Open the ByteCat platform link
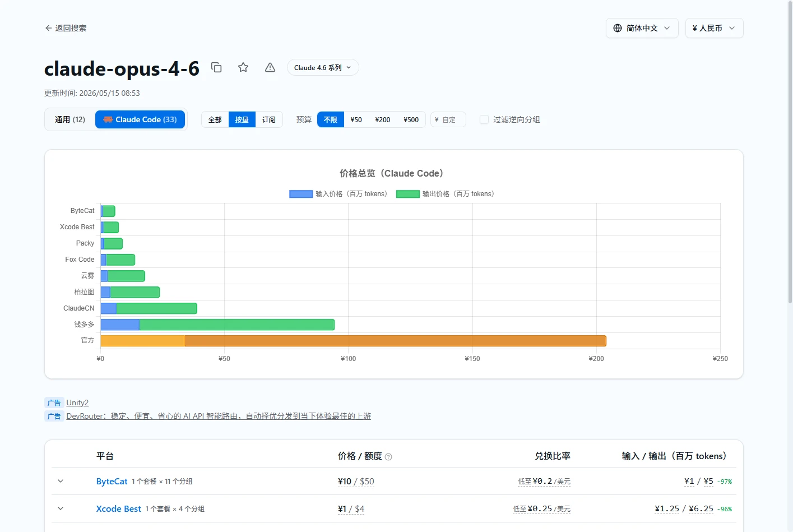Screen dimensions: 793x532 coord(112,481)
